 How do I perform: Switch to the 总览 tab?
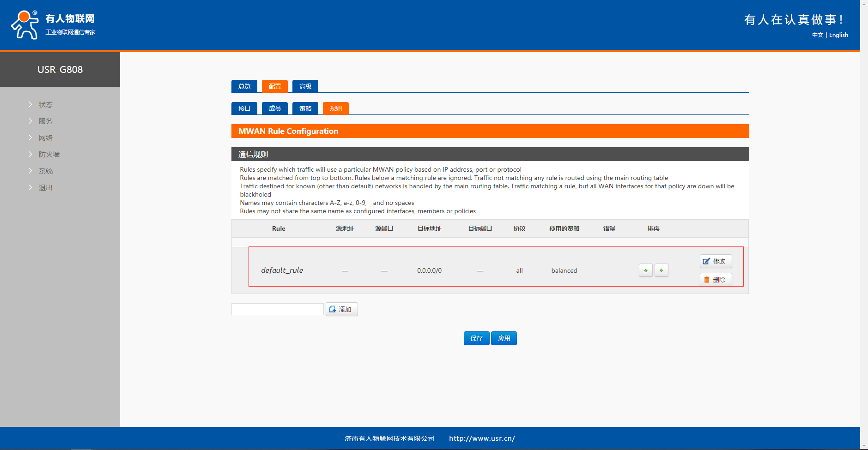tap(244, 86)
